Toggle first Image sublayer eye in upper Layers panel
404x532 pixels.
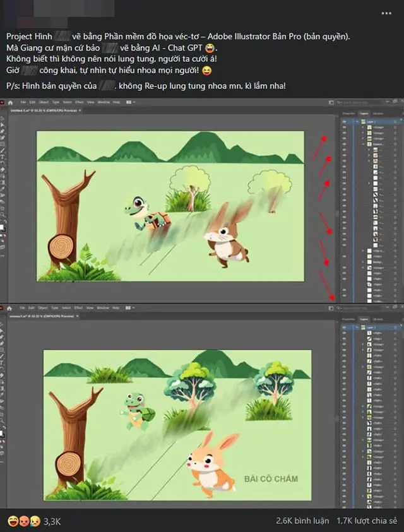(344, 127)
